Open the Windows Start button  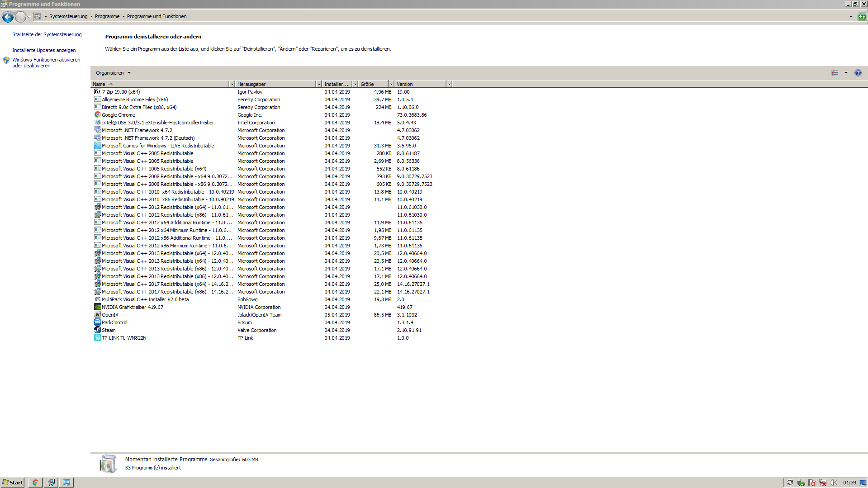13,483
